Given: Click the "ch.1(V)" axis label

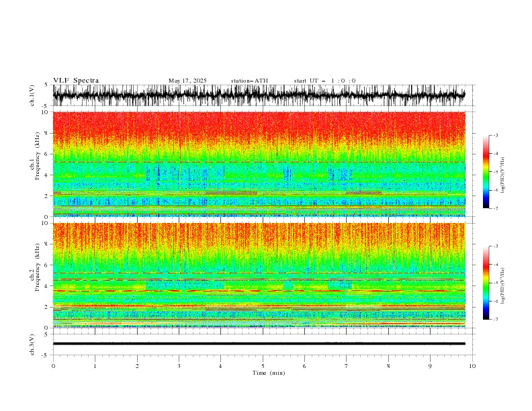Looking at the screenshot, I should click(x=32, y=95).
